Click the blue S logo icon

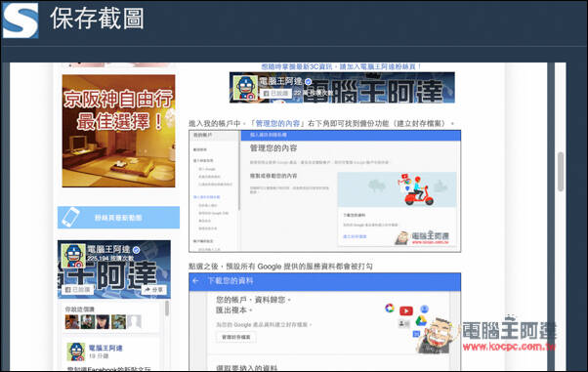(x=21, y=20)
